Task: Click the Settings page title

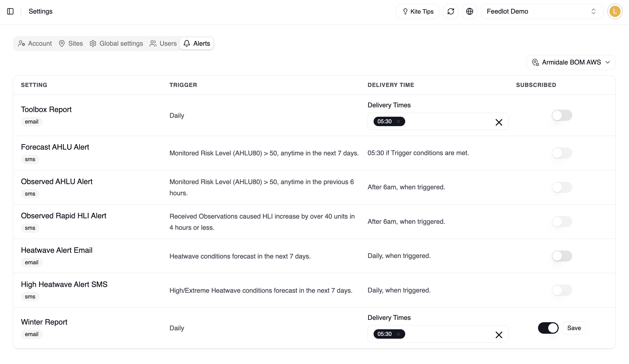Action: (41, 11)
